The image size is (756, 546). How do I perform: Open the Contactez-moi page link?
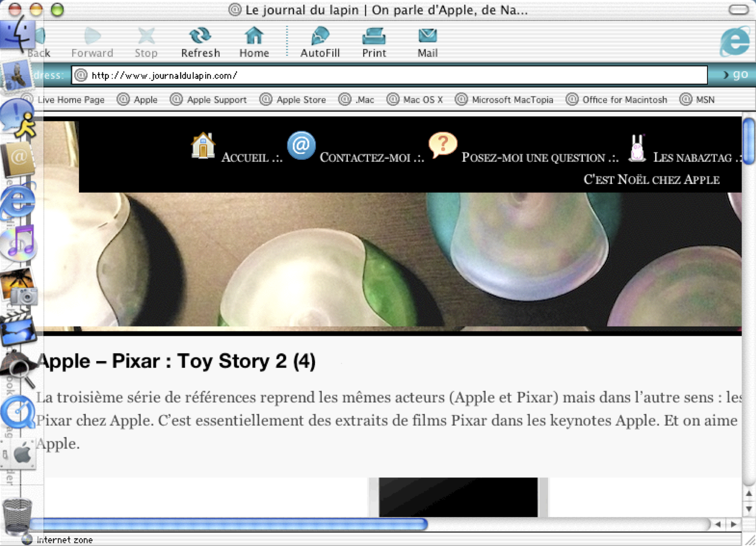click(x=371, y=158)
